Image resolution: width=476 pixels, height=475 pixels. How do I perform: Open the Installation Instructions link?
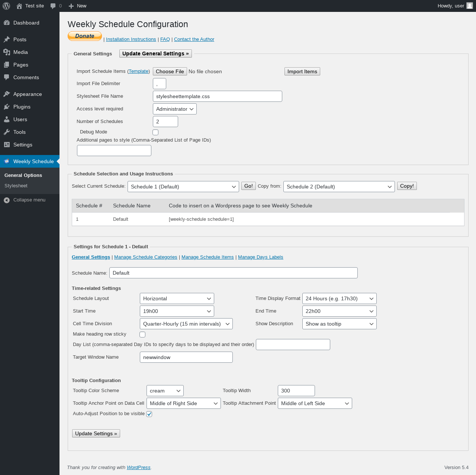point(131,39)
